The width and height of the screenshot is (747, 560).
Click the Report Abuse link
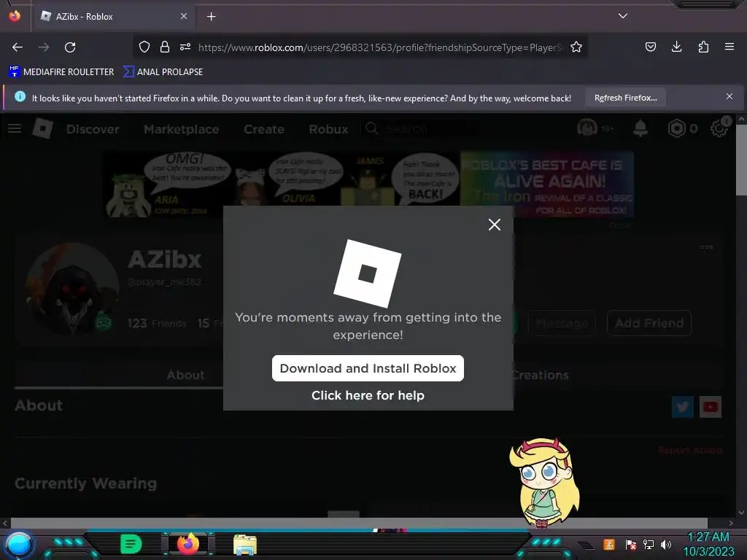(x=690, y=450)
